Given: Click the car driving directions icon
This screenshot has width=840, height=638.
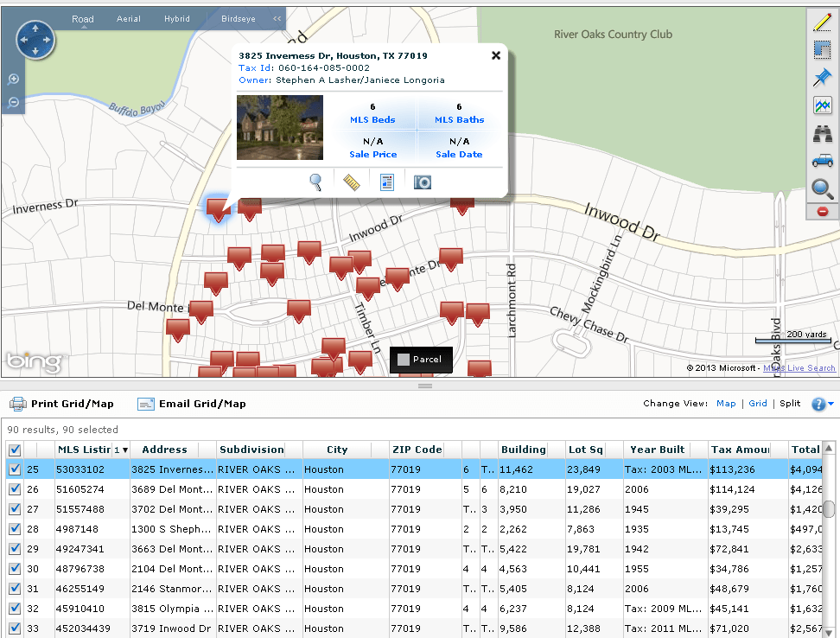Looking at the screenshot, I should point(823,160).
